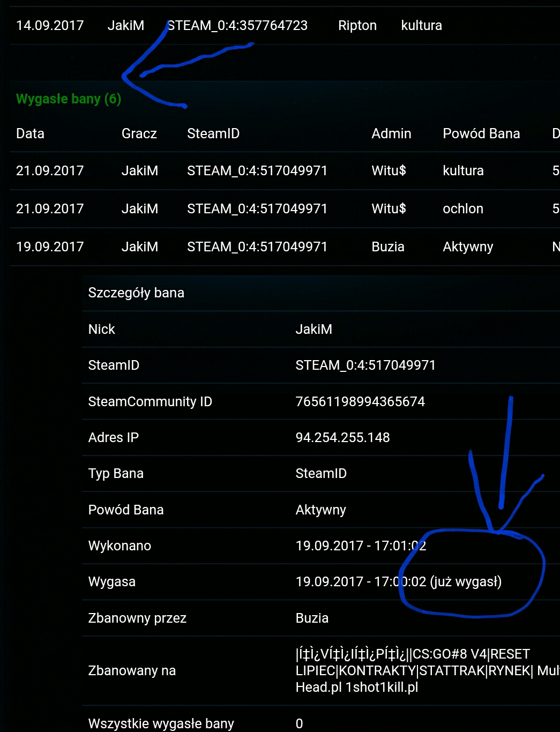Select the Nick value 'JakiM' in details
The height and width of the screenshot is (732, 560).
(313, 330)
